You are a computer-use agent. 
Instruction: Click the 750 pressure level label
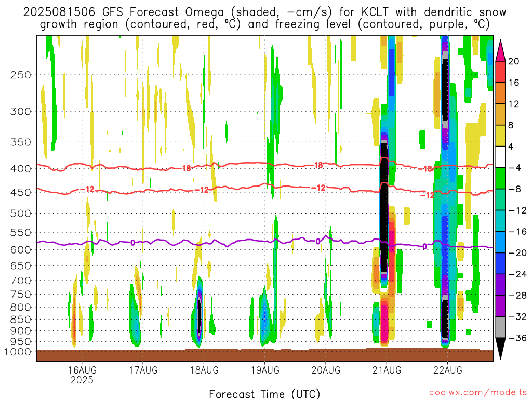click(x=21, y=295)
